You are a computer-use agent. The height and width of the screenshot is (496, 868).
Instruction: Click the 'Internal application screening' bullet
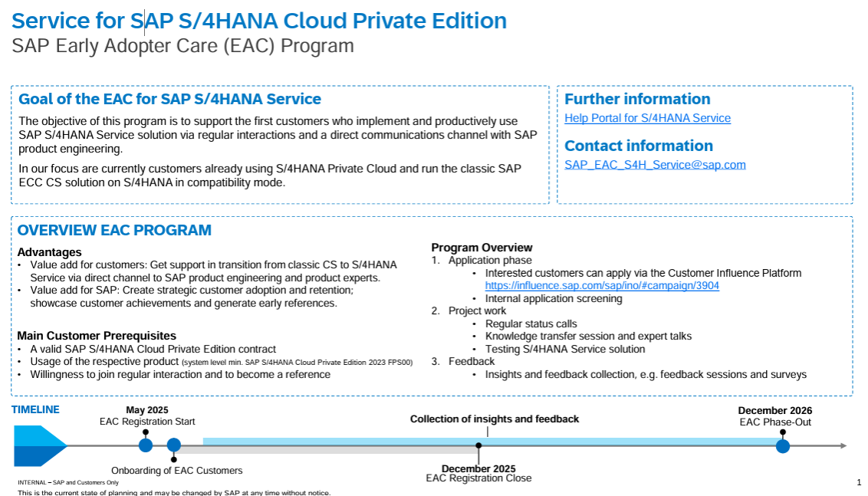[554, 298]
